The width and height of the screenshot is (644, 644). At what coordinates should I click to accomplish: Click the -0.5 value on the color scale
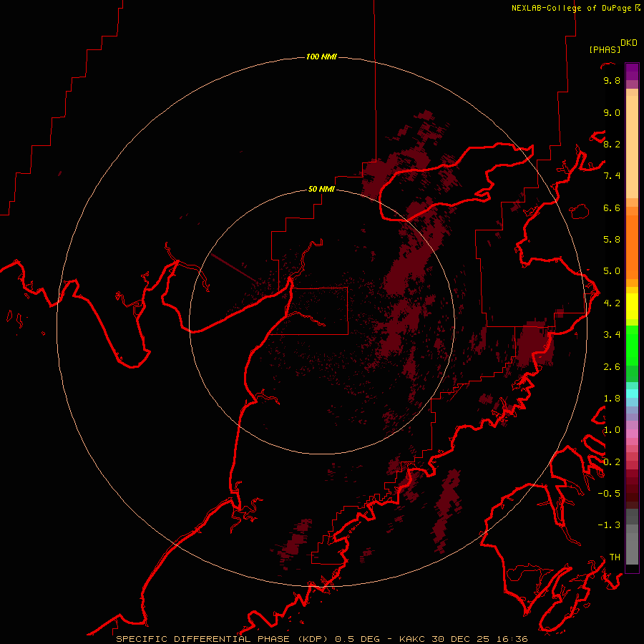[x=609, y=494]
